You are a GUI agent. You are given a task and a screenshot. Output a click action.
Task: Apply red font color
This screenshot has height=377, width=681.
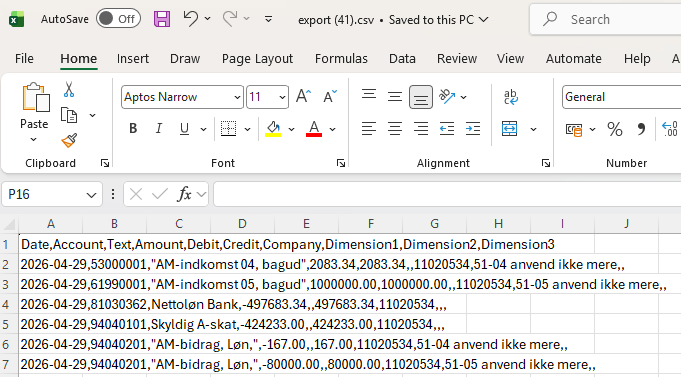point(314,129)
